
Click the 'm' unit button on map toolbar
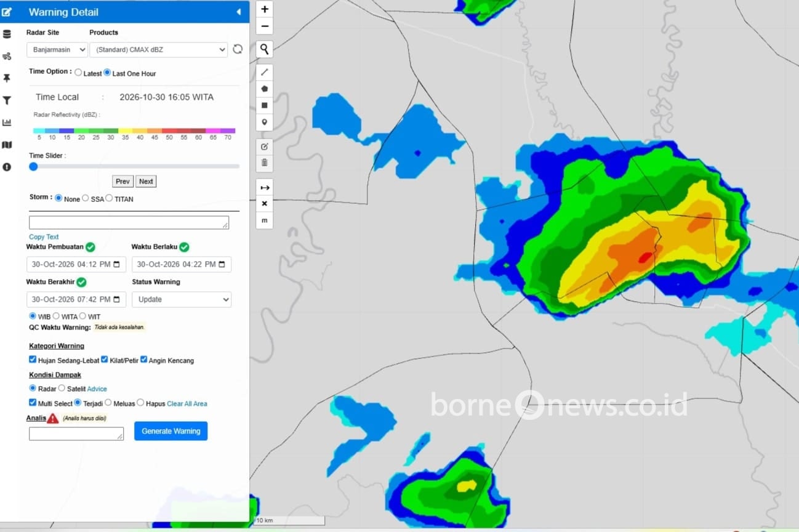click(x=265, y=220)
